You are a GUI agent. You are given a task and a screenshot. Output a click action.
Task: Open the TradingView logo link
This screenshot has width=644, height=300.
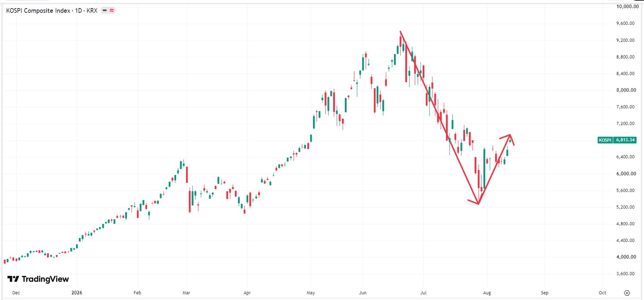click(38, 279)
